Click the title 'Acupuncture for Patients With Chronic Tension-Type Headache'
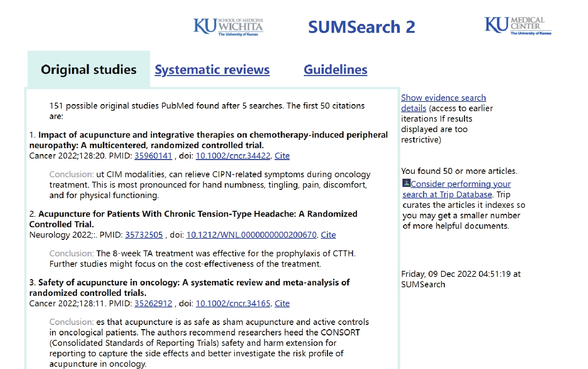This screenshot has width=588, height=369. tap(193, 219)
